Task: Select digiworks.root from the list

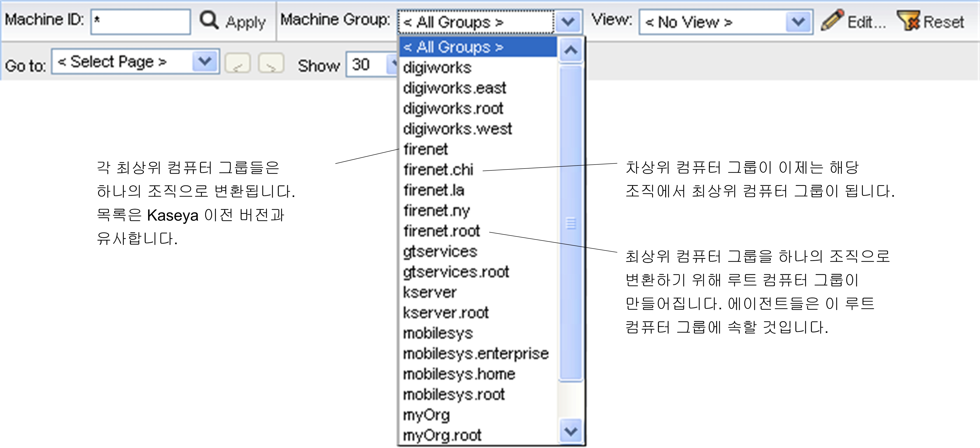Action: (x=478, y=109)
